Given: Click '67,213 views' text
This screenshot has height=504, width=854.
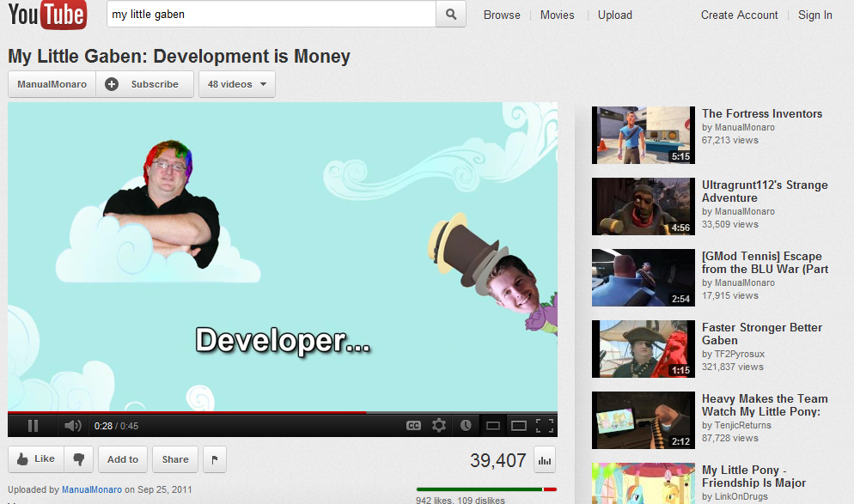Looking at the screenshot, I should point(729,140).
